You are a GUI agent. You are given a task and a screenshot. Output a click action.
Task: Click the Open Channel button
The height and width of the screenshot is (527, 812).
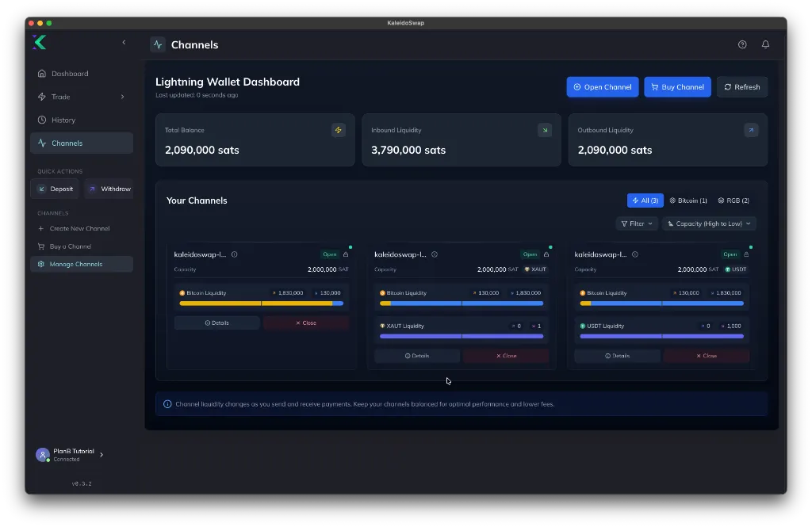[x=602, y=86]
